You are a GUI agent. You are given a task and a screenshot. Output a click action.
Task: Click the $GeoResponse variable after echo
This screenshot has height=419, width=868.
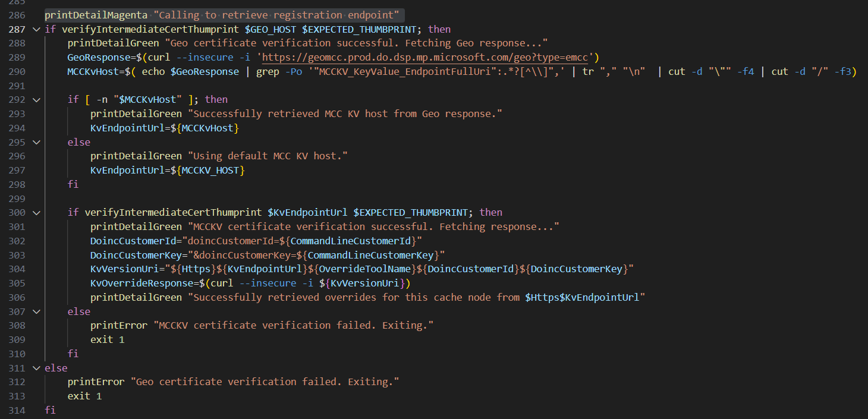coord(205,71)
